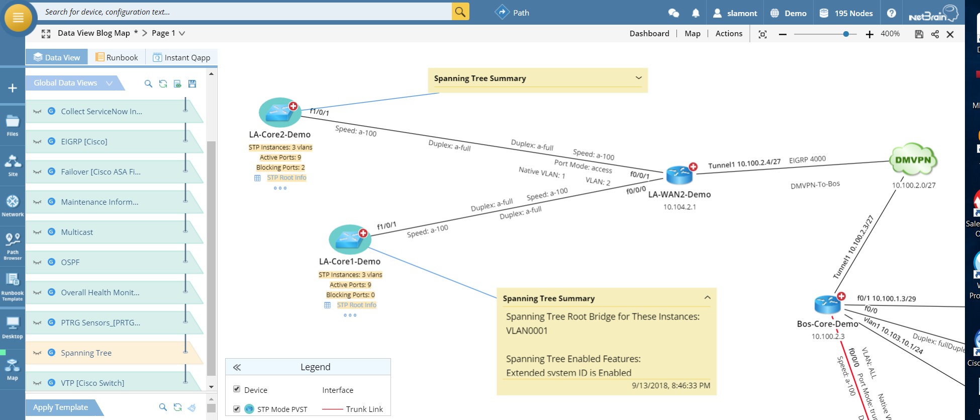Screen dimensions: 980x420
Task: Click the map zoom slider handle
Action: point(846,34)
